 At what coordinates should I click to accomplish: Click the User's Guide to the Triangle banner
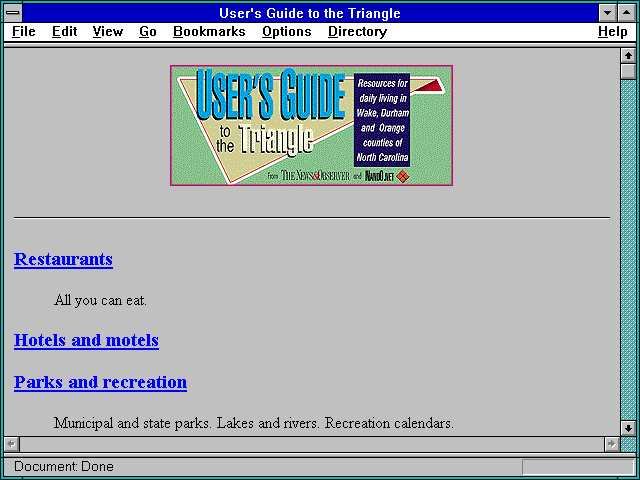click(x=311, y=125)
